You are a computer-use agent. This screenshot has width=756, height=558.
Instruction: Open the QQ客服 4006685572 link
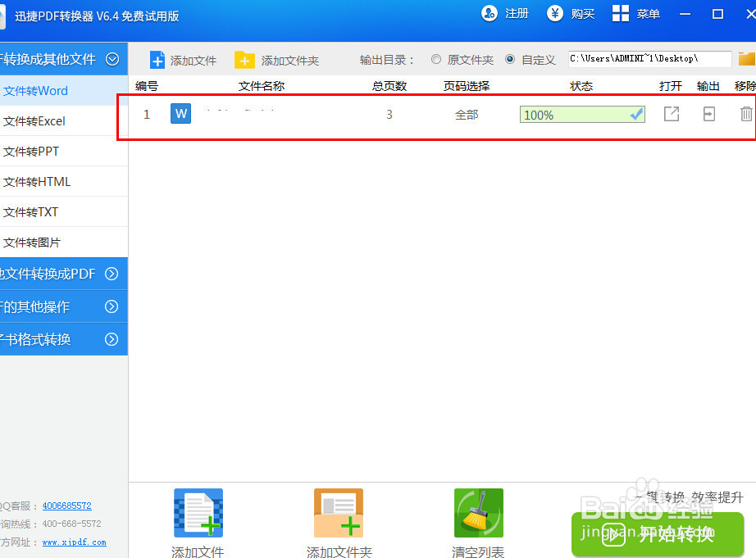(x=66, y=506)
